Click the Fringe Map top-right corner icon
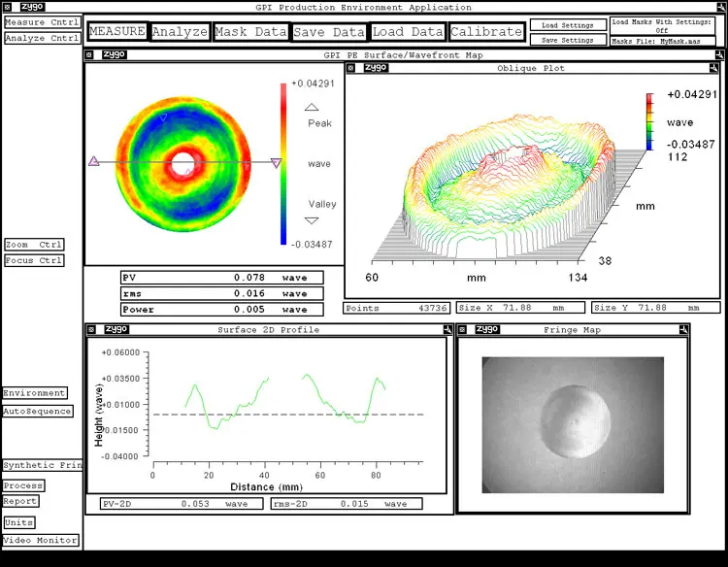The height and width of the screenshot is (567, 728). click(682, 329)
